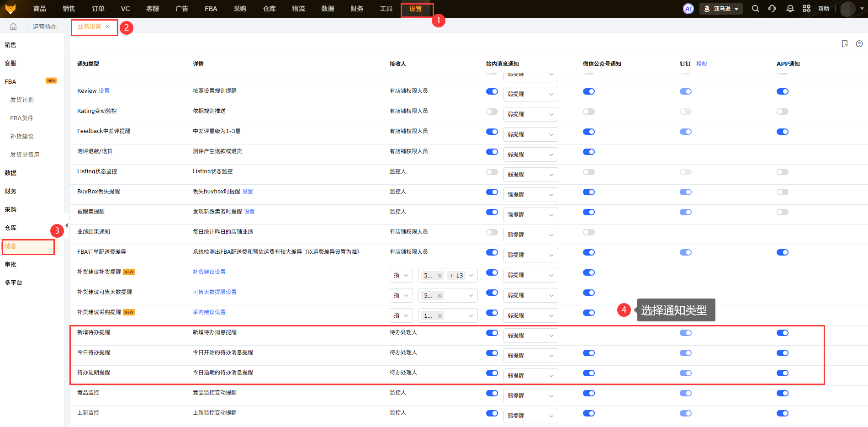This screenshot has width=868, height=427.
Task: Toggle 钉钉 switch for BuyBox丢失提醒
Action: click(686, 192)
